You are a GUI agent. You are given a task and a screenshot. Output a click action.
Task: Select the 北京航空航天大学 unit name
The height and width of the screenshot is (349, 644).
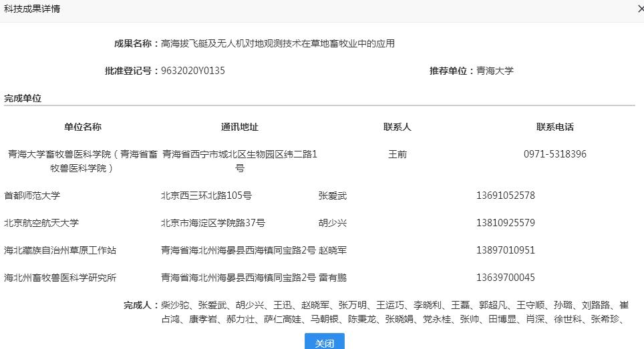click(41, 223)
